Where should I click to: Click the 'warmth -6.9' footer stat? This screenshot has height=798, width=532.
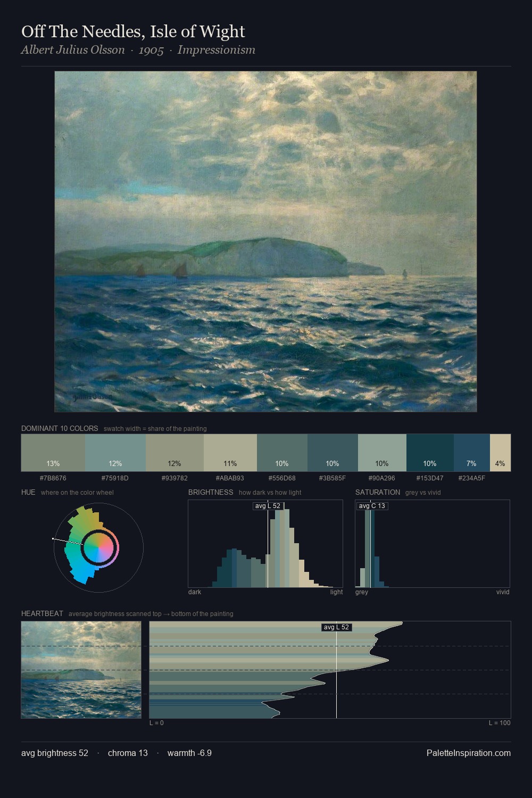point(189,753)
